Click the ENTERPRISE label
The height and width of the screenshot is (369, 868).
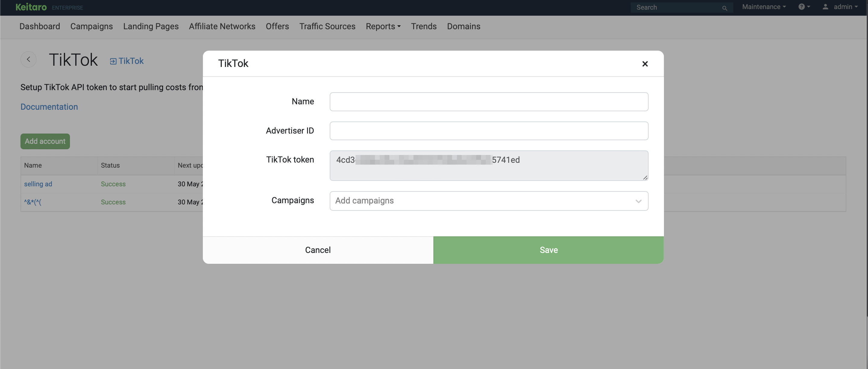pos(68,8)
